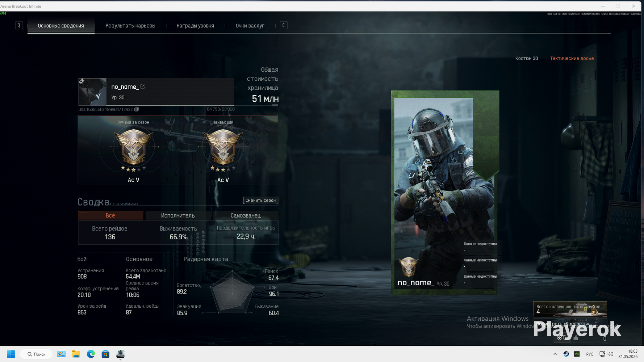Click the no_name_ player card image
Screen dimensions: 644x362
coord(445,193)
